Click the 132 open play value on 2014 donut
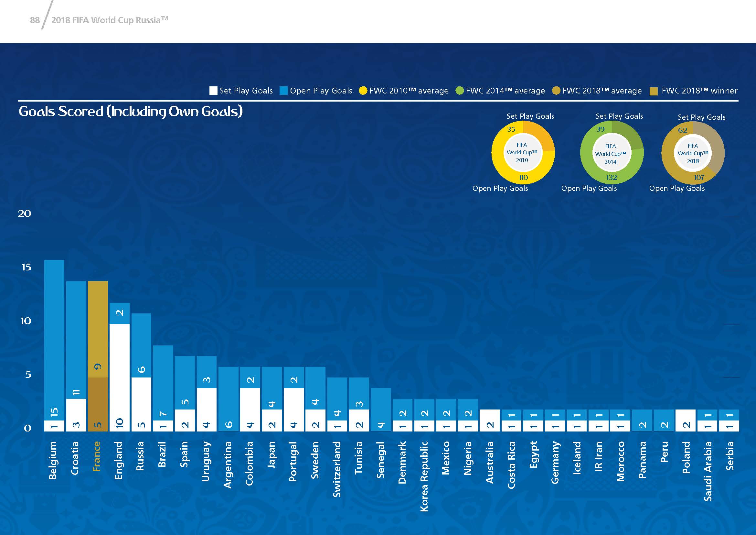The height and width of the screenshot is (535, 756). [612, 178]
